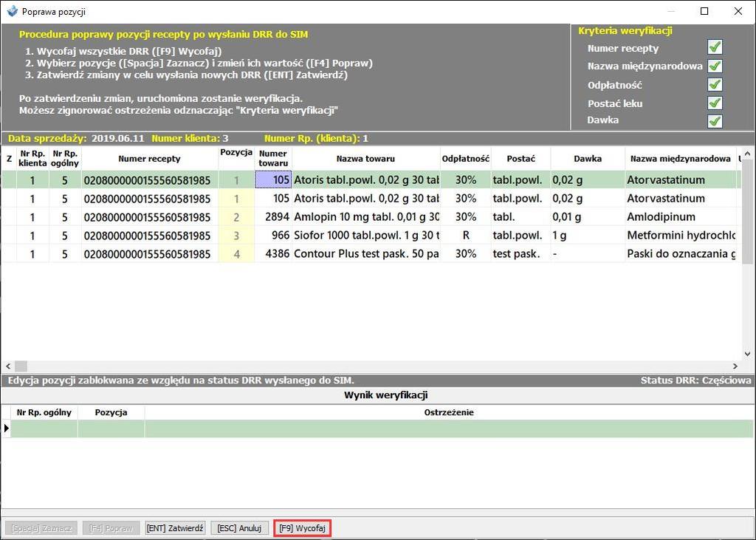Click position number 4 in Pozycja column
This screenshot has width=756, height=540.
coord(236,254)
